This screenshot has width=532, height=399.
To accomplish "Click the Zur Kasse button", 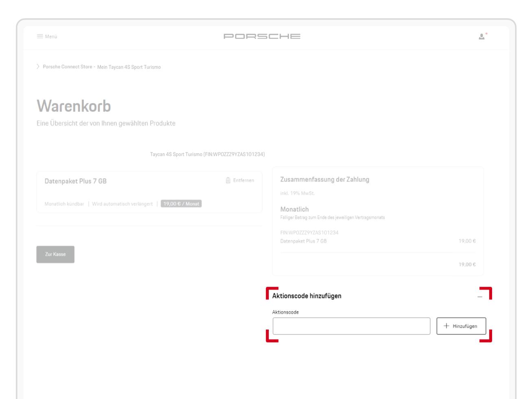I will click(x=55, y=254).
